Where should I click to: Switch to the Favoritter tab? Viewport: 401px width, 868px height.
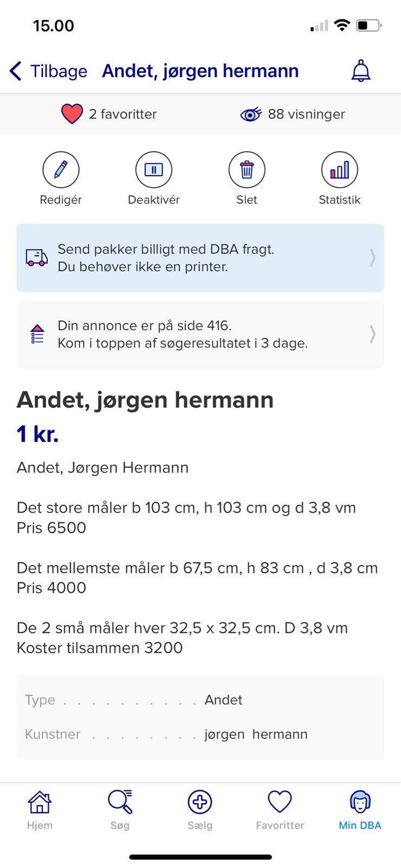(280, 809)
